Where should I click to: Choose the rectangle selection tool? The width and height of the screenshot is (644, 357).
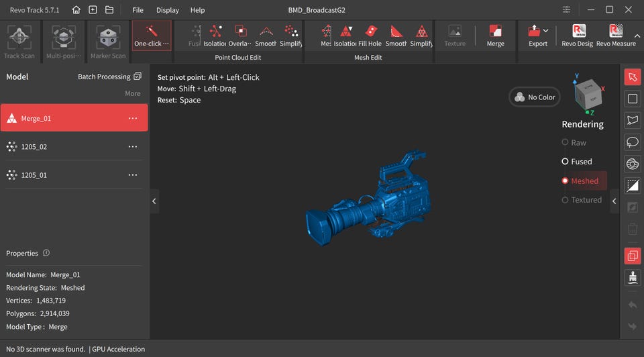[x=632, y=99]
